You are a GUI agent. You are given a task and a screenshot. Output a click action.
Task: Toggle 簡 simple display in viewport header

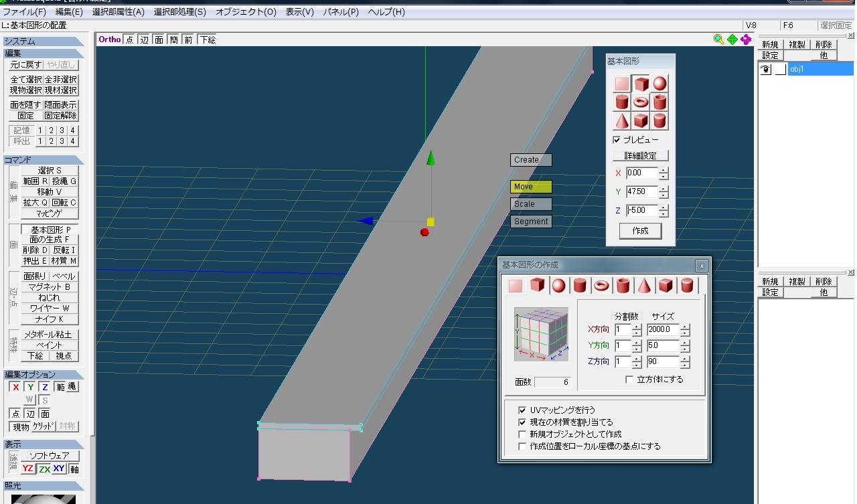(174, 39)
